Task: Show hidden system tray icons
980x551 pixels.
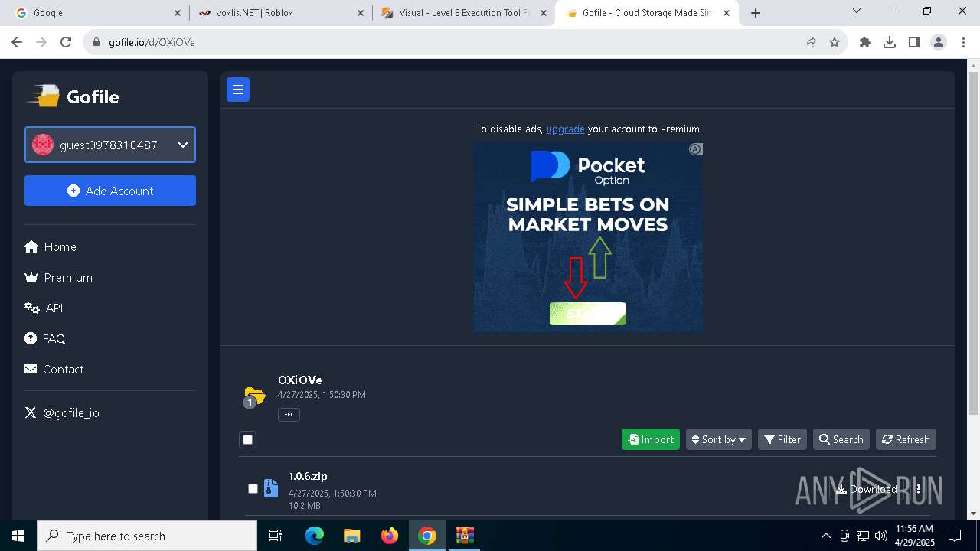Action: pos(825,536)
